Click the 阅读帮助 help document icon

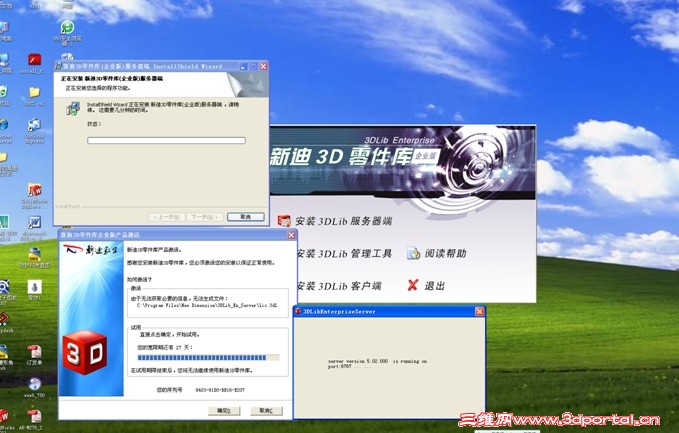tap(414, 253)
